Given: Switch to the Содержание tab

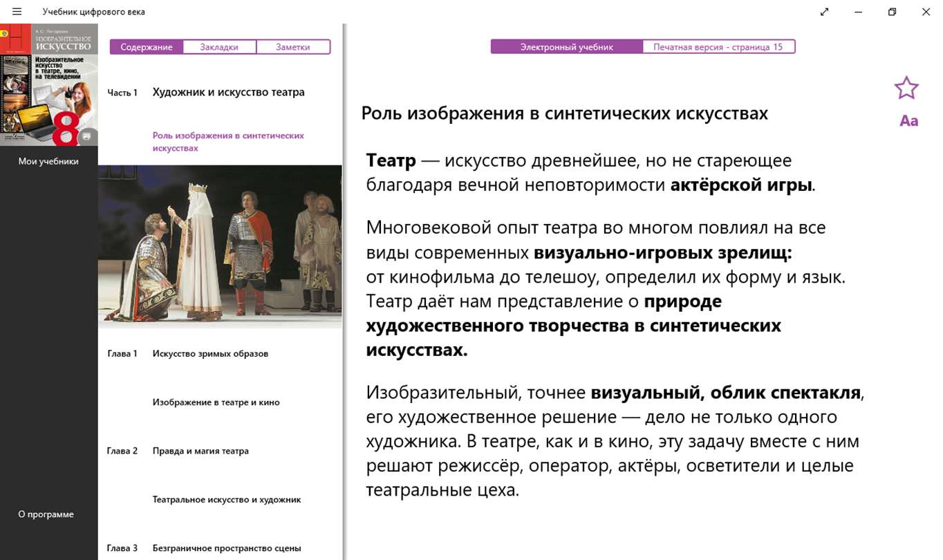Looking at the screenshot, I should 147,47.
